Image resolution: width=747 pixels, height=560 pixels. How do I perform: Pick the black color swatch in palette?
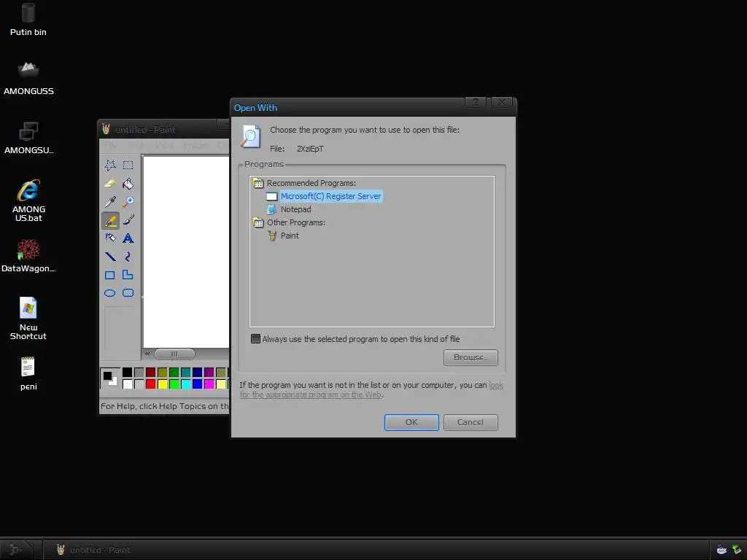pos(127,373)
